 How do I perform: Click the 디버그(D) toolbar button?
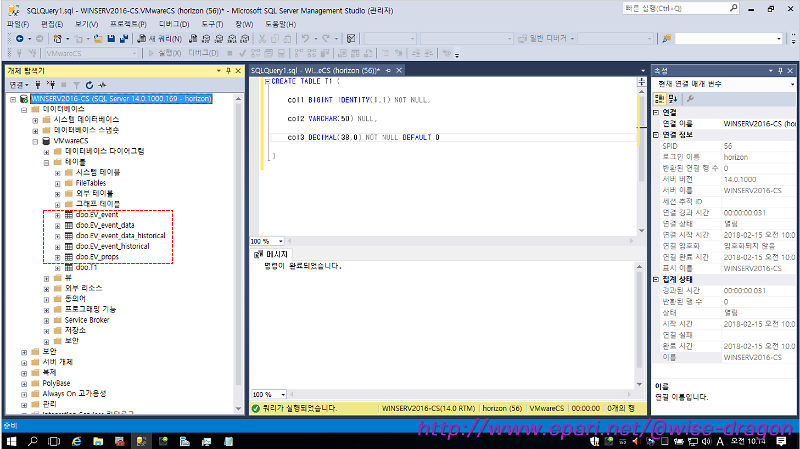click(x=203, y=53)
